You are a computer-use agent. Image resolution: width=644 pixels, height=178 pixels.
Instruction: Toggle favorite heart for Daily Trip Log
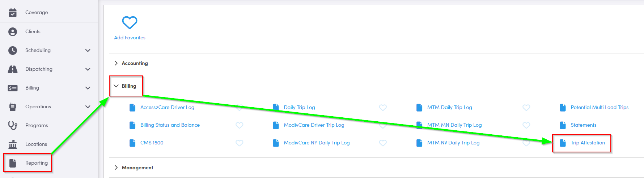(x=383, y=108)
